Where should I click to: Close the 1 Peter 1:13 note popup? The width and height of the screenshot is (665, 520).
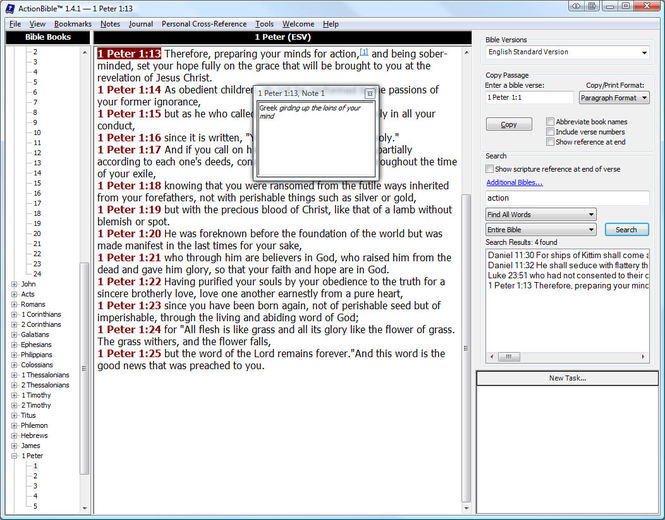point(369,93)
